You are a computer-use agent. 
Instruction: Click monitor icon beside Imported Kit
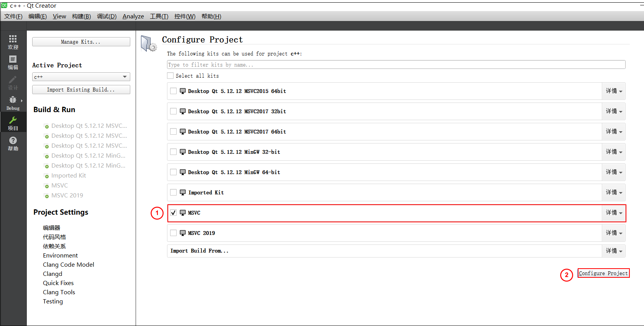tap(183, 192)
